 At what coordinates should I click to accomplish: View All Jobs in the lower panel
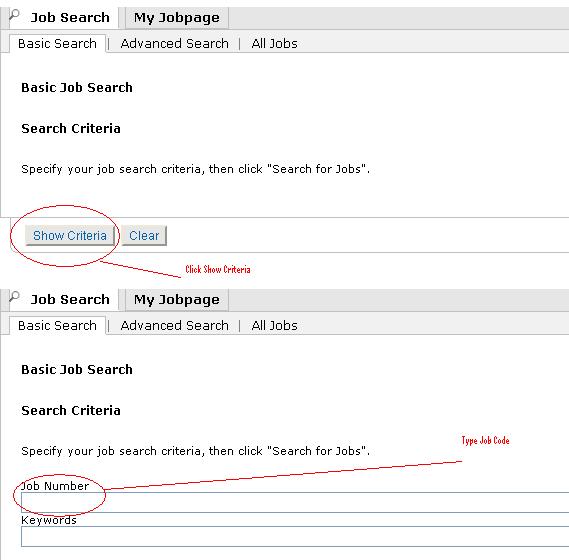coord(274,326)
